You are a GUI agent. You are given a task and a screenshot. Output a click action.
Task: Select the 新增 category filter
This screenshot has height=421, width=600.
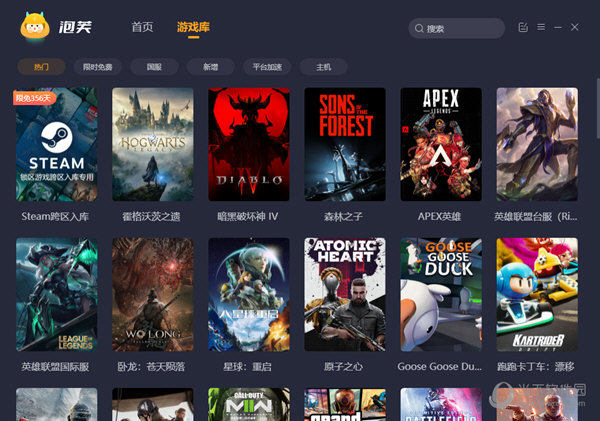(x=210, y=67)
